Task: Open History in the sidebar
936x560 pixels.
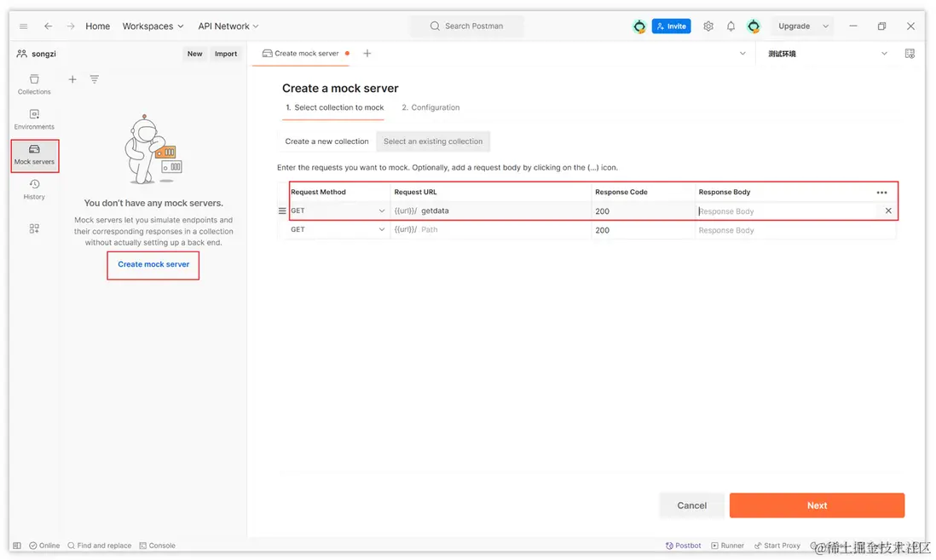Action: coord(34,188)
